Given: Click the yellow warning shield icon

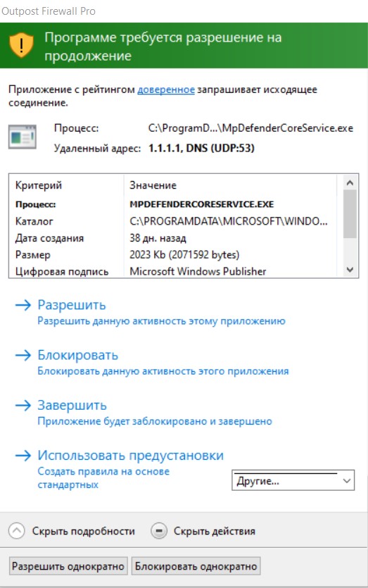Looking at the screenshot, I should click(21, 45).
